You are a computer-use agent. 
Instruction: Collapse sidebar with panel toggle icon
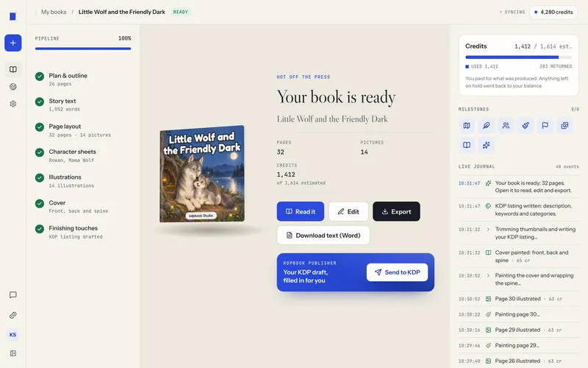[x=12, y=353]
